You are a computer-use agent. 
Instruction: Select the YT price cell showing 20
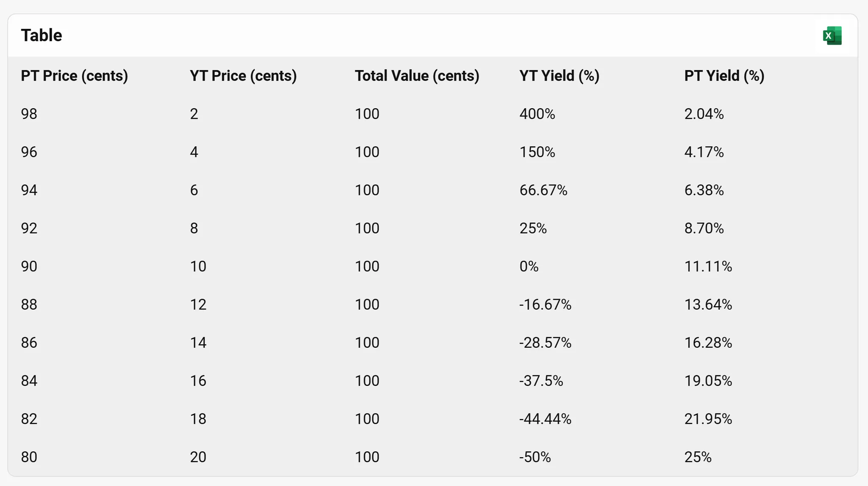(198, 458)
